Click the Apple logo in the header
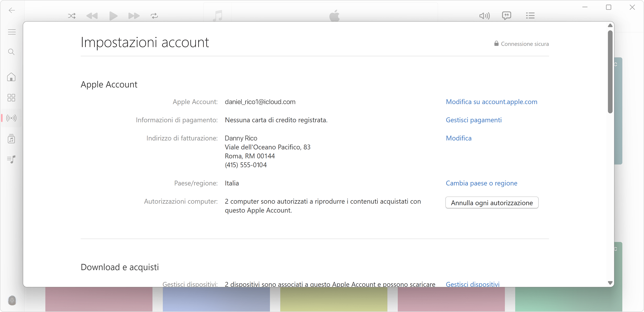This screenshot has width=644, height=312. [334, 16]
